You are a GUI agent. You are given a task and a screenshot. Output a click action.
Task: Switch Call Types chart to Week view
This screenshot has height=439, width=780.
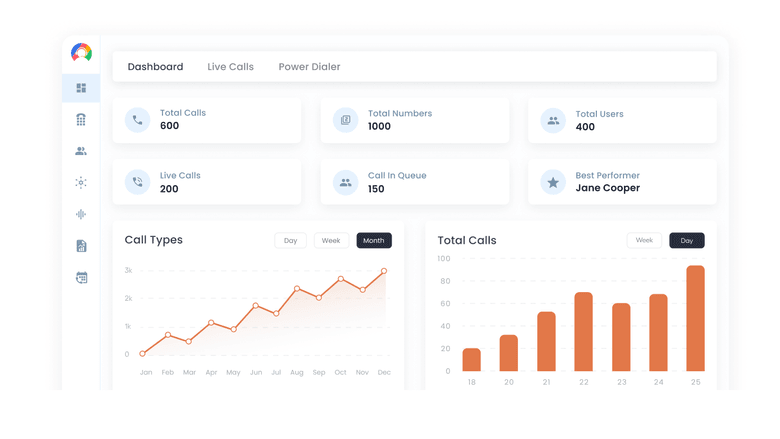coord(331,241)
